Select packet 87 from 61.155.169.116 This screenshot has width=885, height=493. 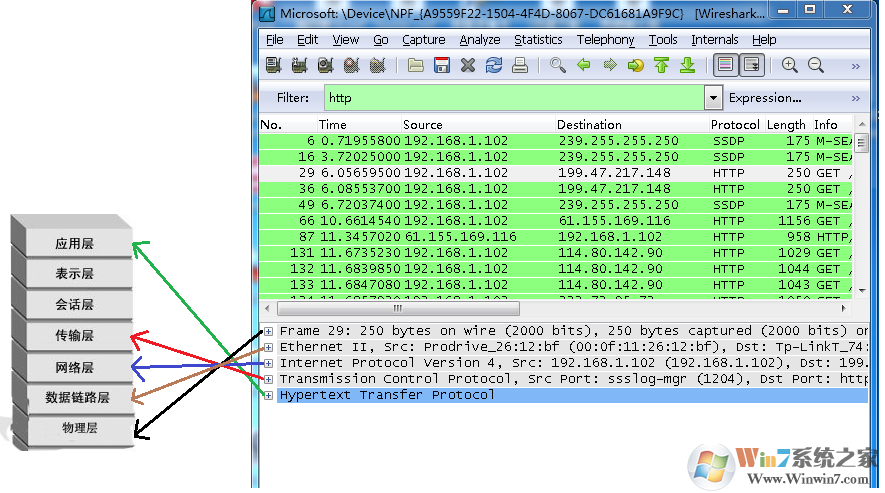555,237
